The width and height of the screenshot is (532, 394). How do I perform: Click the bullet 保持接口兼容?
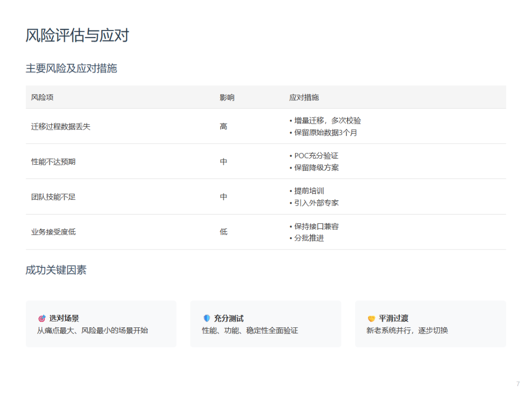[314, 226]
